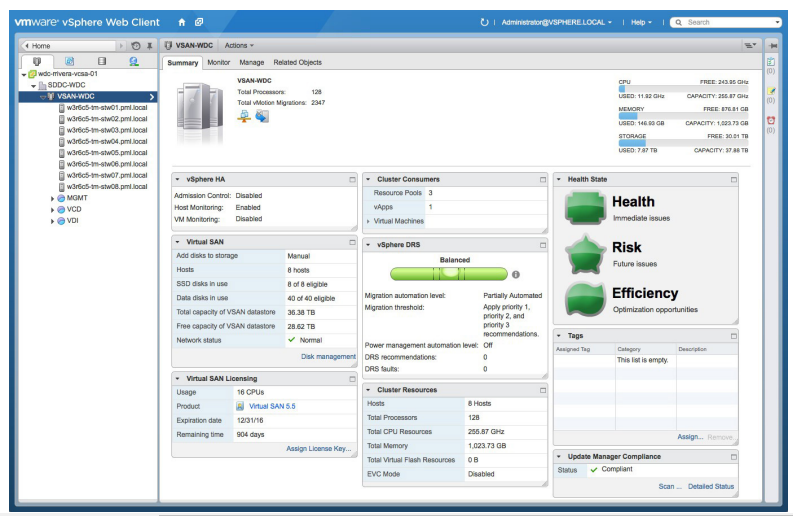
Task: Select host w3r6c5-tm-stw01.pml.local
Action: coord(107,108)
